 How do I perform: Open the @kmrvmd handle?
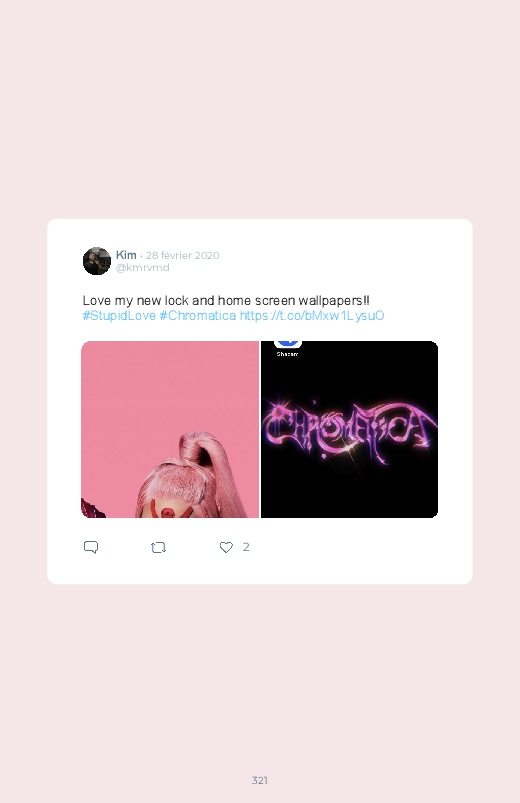(x=142, y=267)
